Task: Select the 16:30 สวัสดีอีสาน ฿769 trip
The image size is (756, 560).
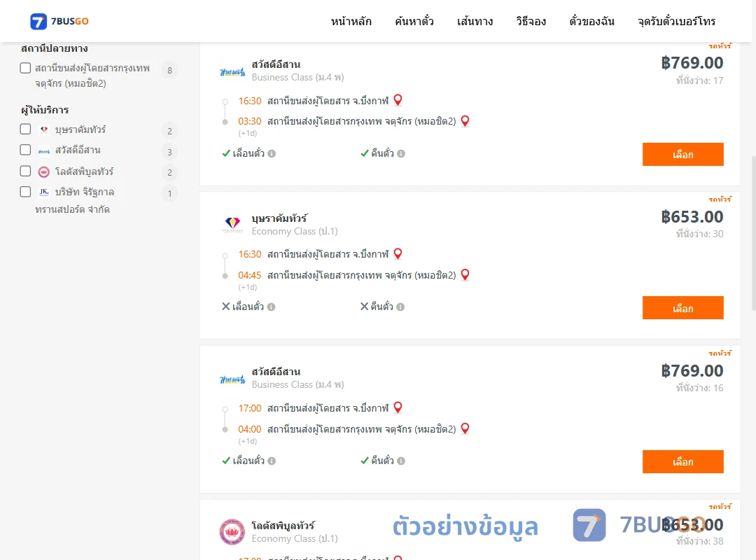Action: point(682,154)
